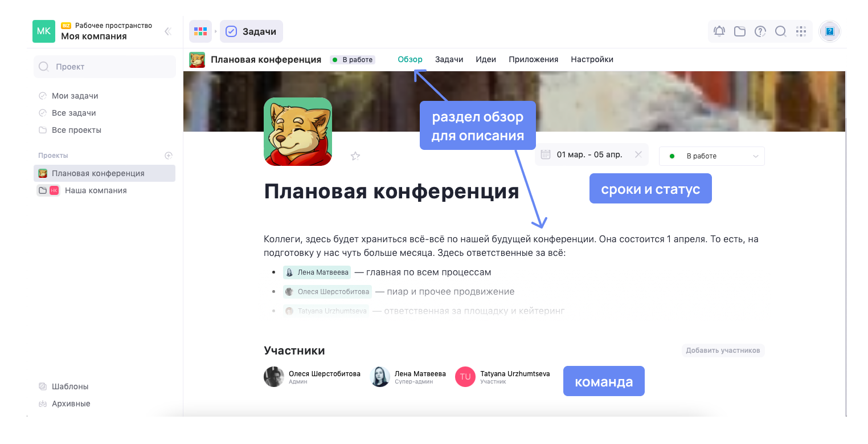Click the blue grid apps icon near Задачи

200,31
